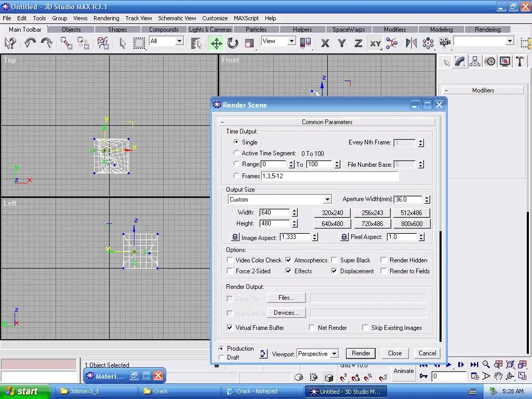
Task: Click the Aperture Width spinner arrows
Action: (427, 199)
